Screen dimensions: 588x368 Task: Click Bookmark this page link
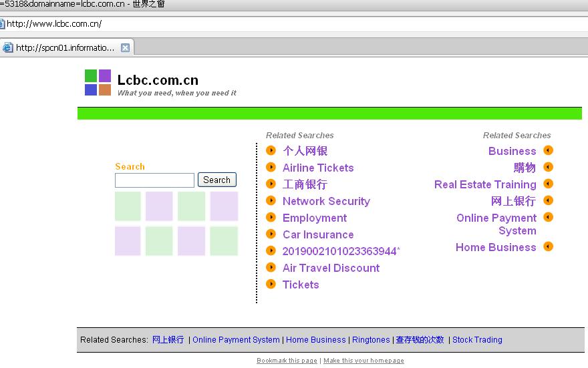(x=287, y=361)
